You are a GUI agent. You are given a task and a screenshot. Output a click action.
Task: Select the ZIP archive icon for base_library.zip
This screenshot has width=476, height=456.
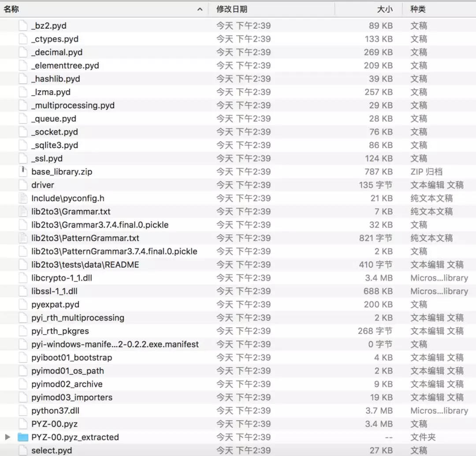[x=22, y=172]
